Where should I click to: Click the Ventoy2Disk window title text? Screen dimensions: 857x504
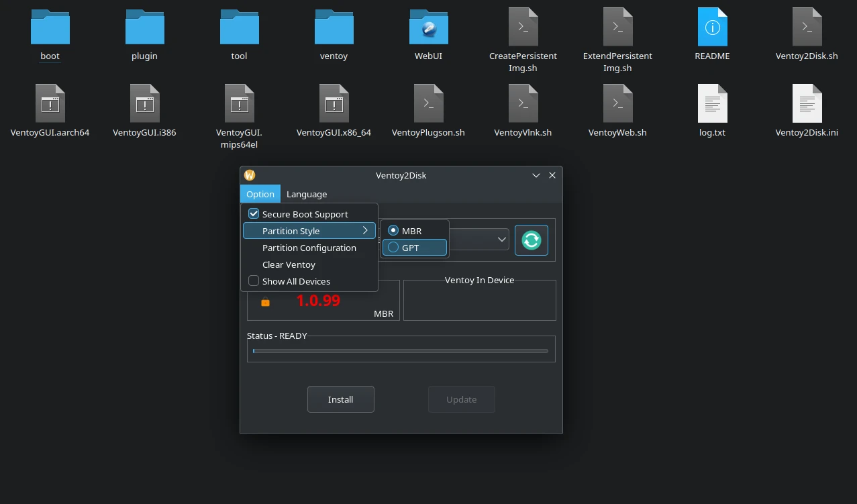coord(401,175)
